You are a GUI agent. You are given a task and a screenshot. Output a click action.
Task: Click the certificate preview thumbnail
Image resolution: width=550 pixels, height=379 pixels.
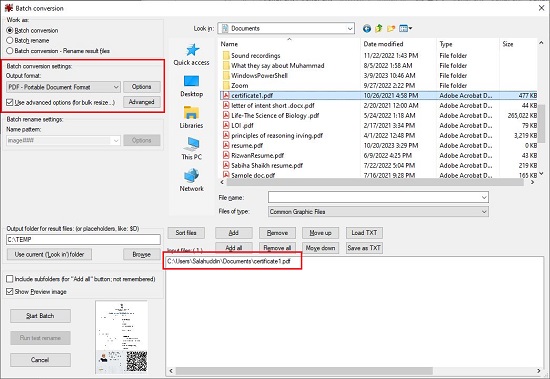click(121, 337)
